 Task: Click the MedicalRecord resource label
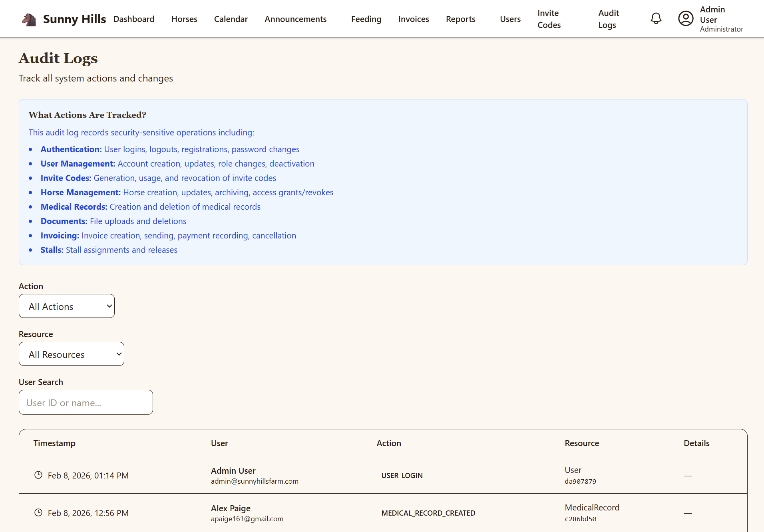tap(592, 507)
